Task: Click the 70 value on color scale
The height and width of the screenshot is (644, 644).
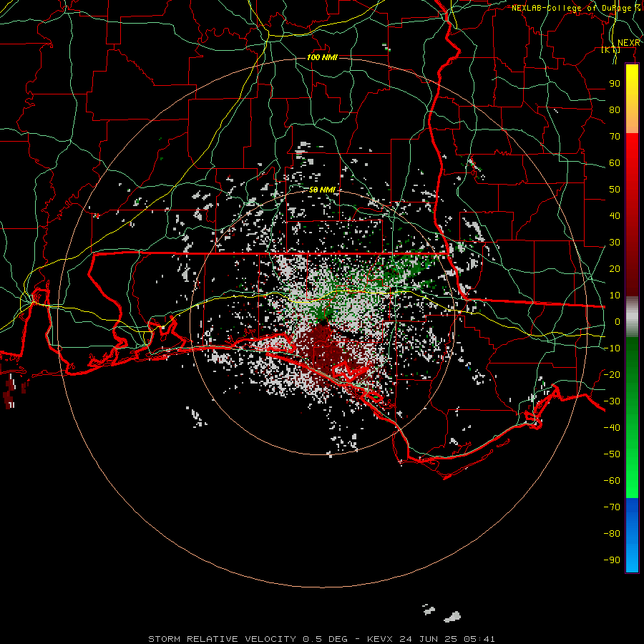Action: click(x=615, y=137)
